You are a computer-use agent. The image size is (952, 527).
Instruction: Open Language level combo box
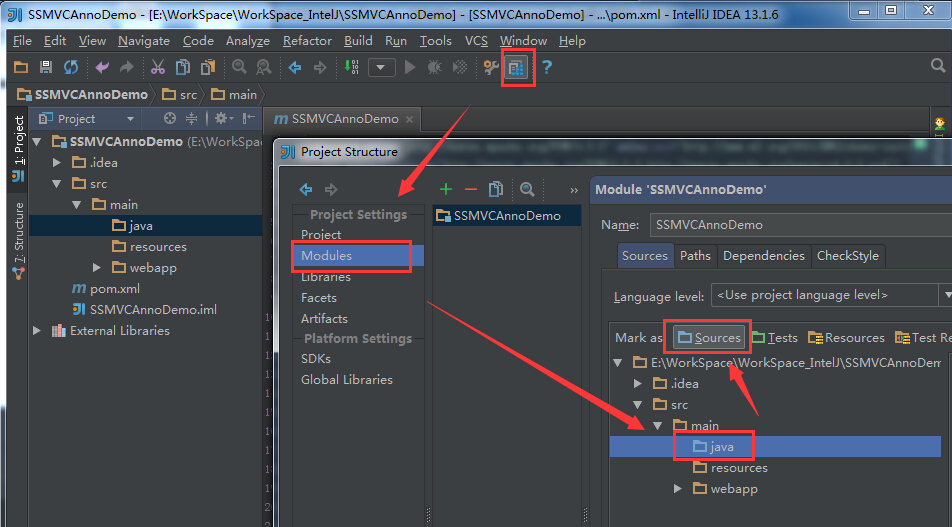point(831,295)
